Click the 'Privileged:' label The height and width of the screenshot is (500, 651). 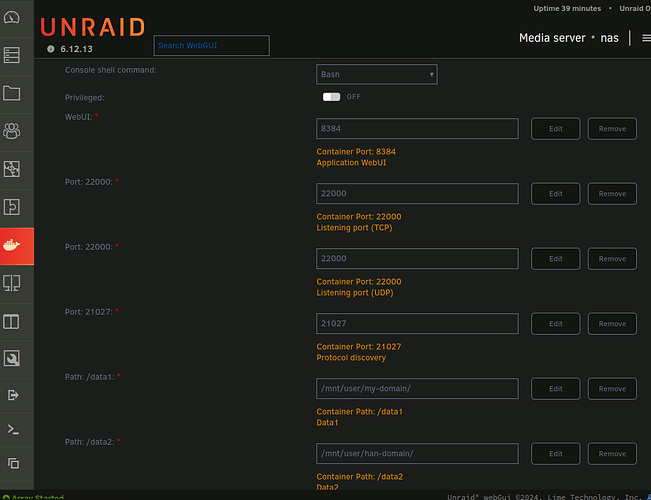84,98
